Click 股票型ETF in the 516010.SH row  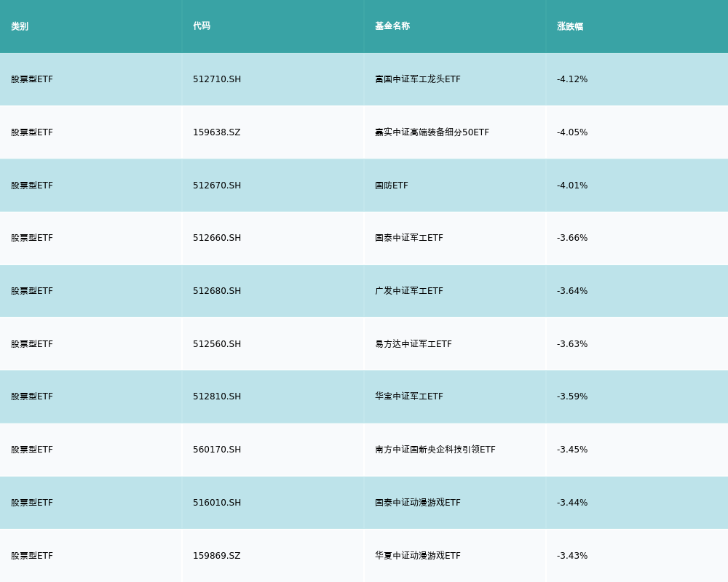(x=32, y=503)
